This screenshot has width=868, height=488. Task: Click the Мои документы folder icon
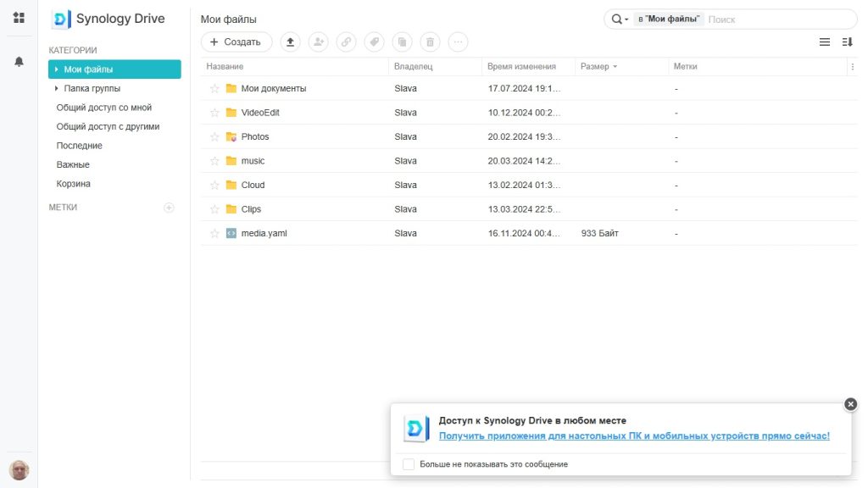(x=231, y=88)
